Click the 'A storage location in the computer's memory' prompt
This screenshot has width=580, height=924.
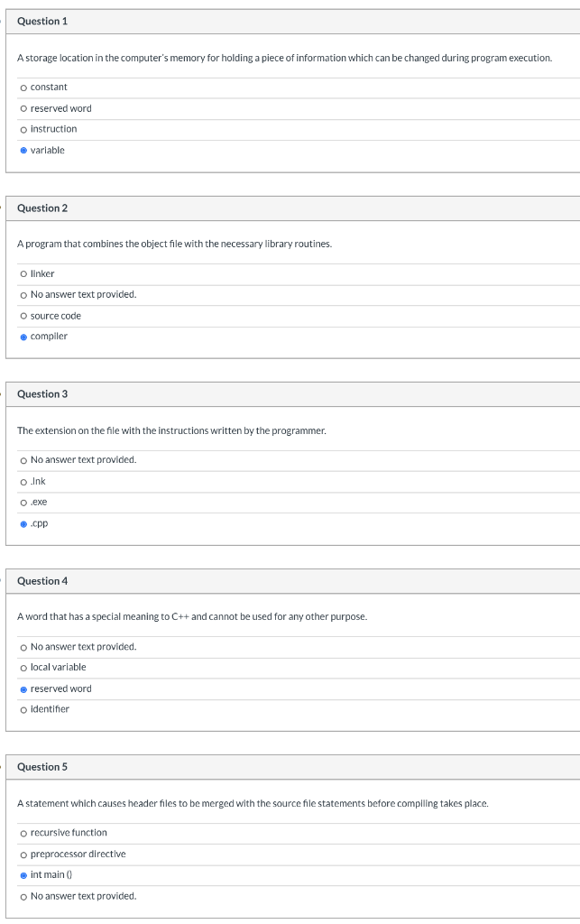284,58
